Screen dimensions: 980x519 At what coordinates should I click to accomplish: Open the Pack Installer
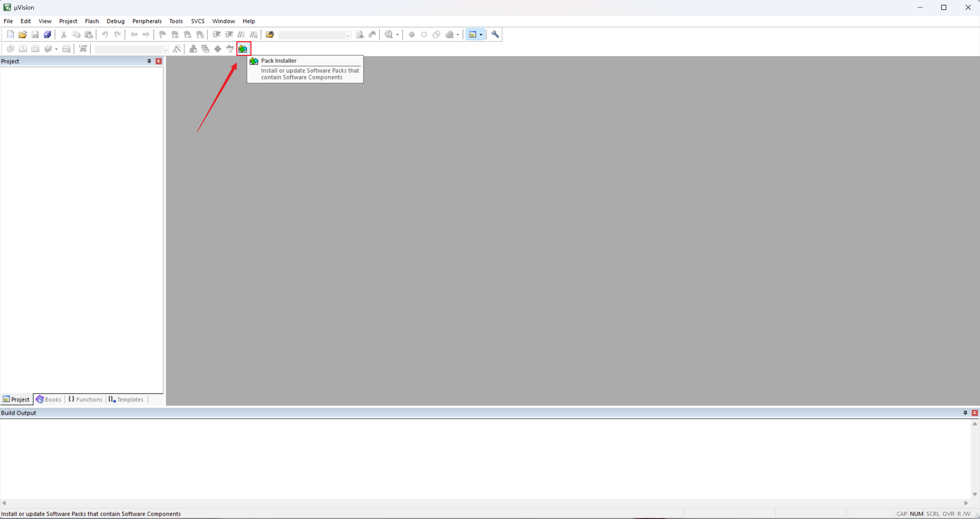[x=243, y=49]
